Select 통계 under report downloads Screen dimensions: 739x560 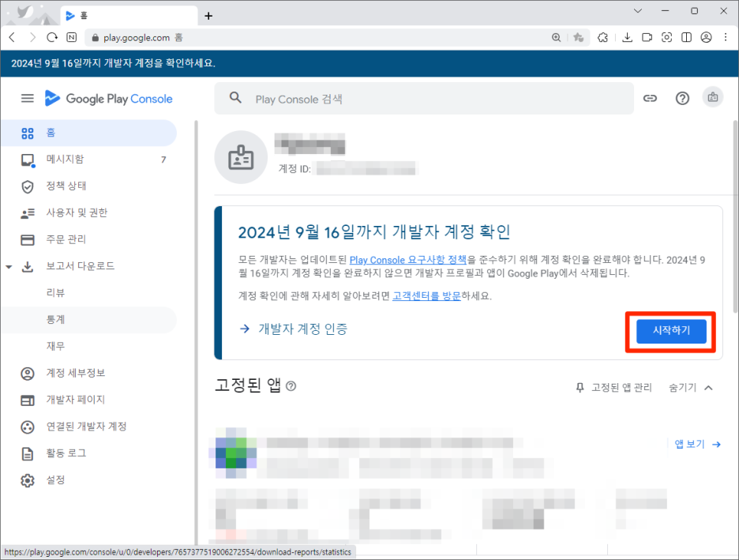click(x=89, y=320)
